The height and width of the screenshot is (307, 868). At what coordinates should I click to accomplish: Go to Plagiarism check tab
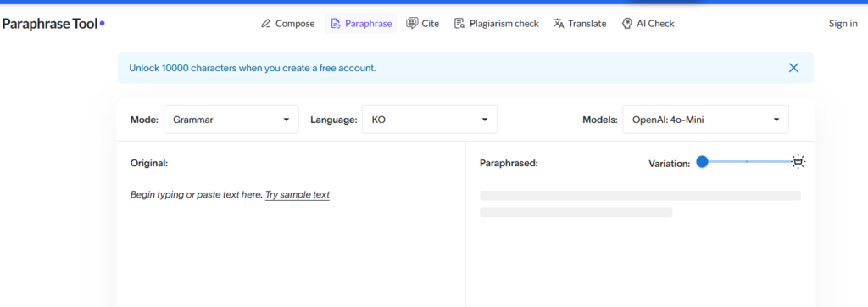point(497,23)
